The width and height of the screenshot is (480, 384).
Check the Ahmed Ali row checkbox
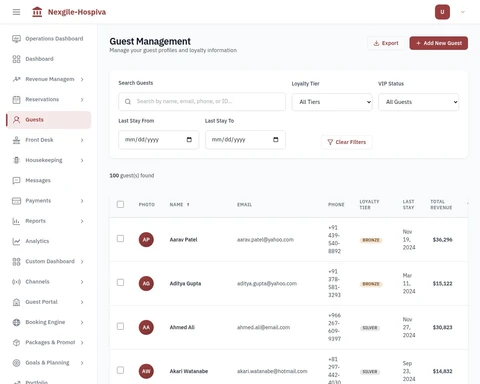120,326
